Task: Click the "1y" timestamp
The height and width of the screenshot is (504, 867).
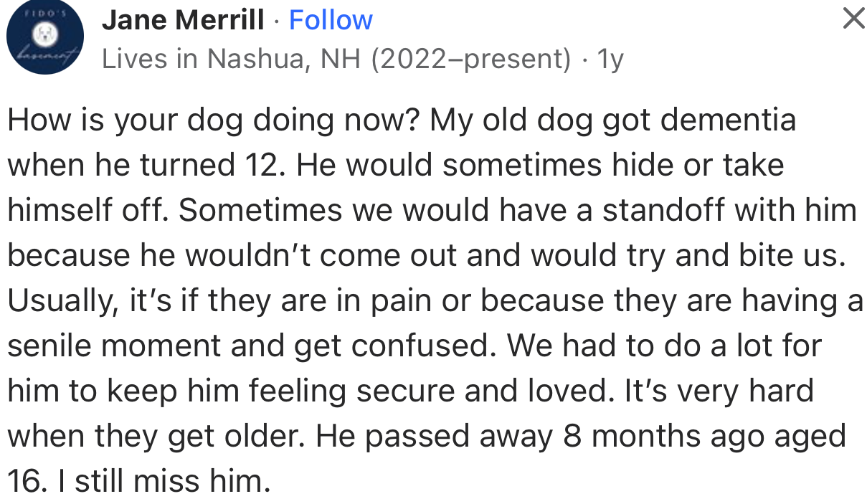Action: 610,59
